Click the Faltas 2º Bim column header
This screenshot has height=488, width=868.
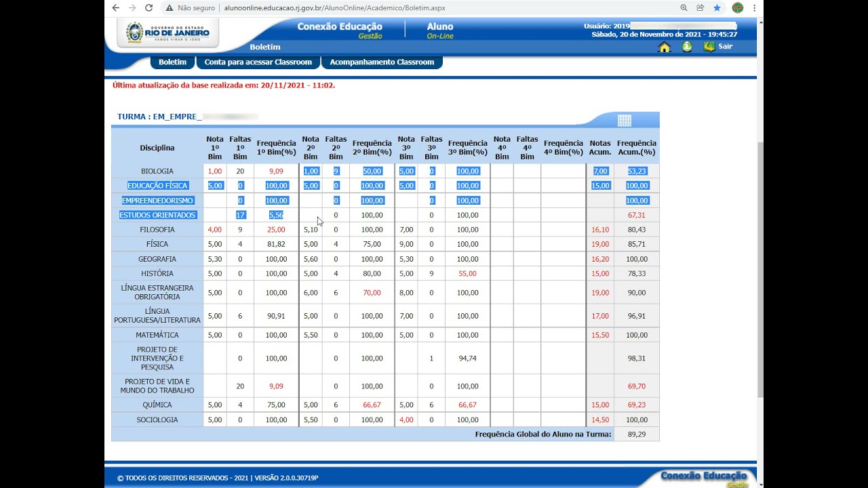coord(336,148)
